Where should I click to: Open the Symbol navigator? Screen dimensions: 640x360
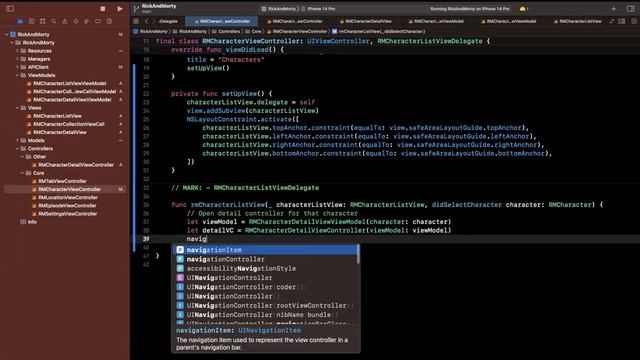42,21
